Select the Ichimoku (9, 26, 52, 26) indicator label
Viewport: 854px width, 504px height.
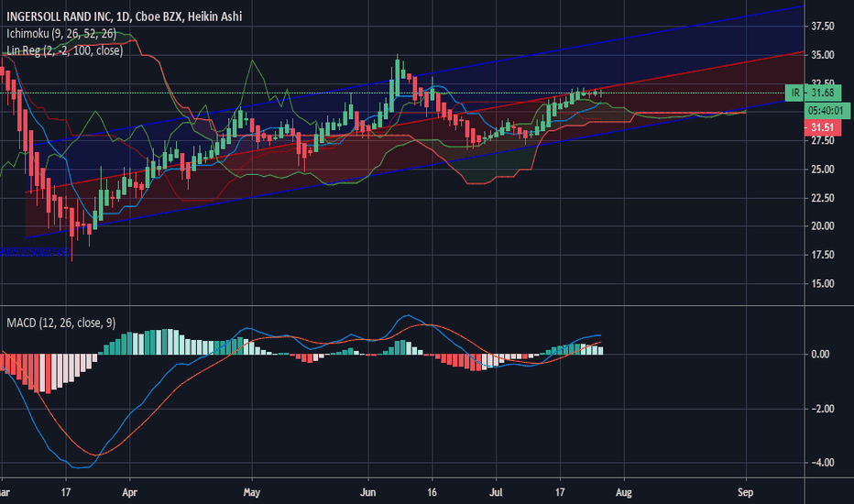tap(61, 34)
